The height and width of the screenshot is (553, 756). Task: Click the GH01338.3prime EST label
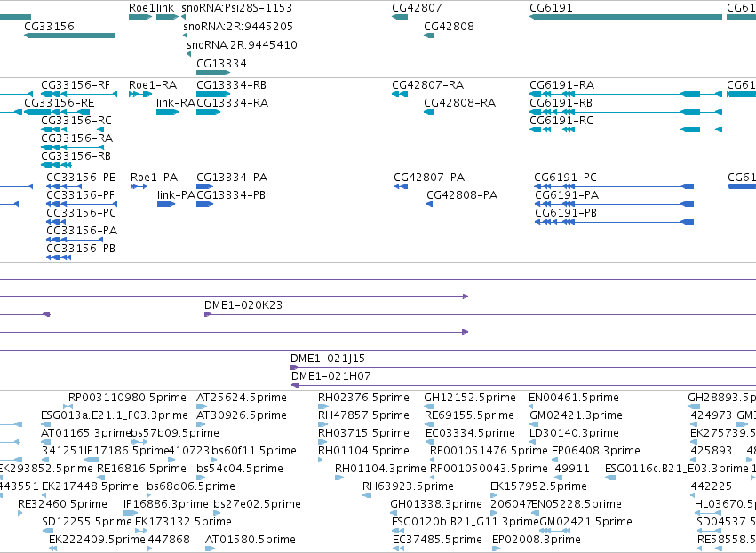(436, 504)
